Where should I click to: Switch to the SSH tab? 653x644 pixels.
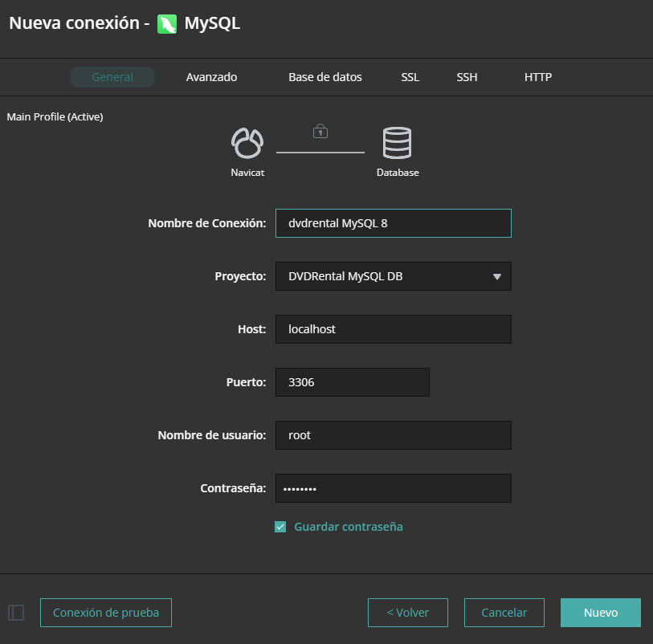[x=467, y=77]
